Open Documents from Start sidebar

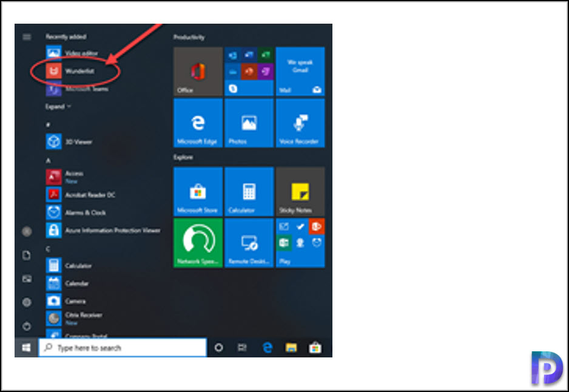click(x=27, y=255)
